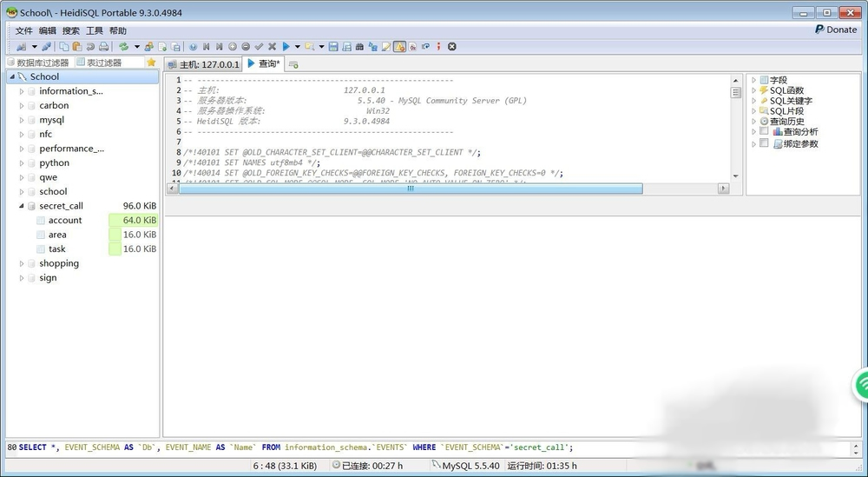The width and height of the screenshot is (868, 477).
Task: Click the save (floppy disk) toolbar icon
Action: coord(333,47)
